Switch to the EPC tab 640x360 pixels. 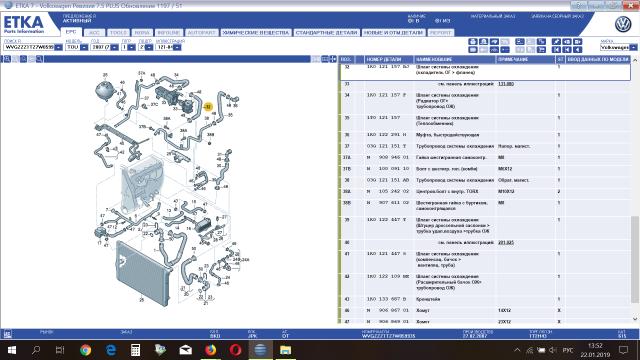[x=71, y=32]
